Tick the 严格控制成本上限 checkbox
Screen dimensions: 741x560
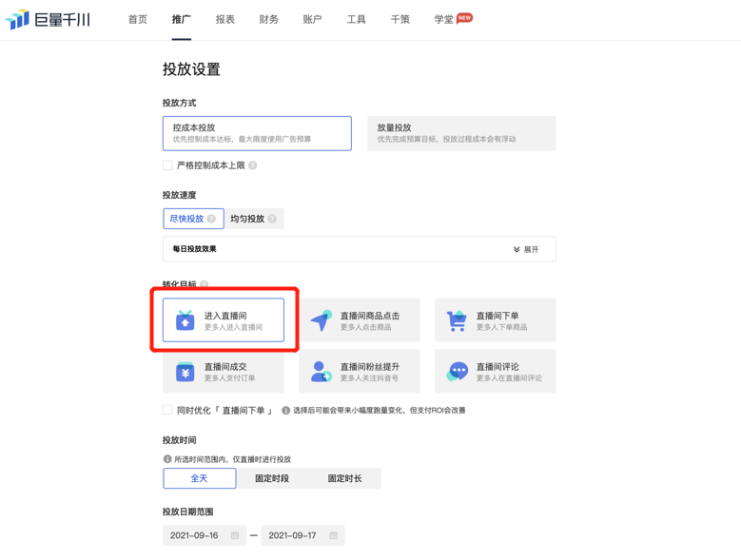pos(167,165)
